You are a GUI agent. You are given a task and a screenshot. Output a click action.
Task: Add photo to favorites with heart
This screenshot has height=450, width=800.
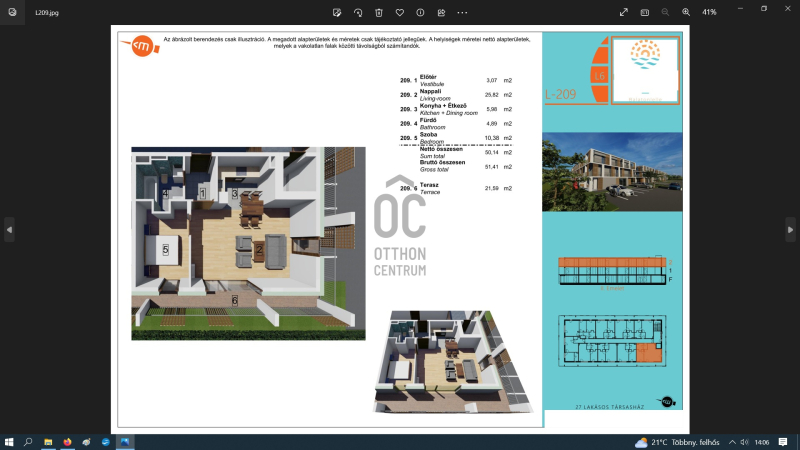point(400,12)
